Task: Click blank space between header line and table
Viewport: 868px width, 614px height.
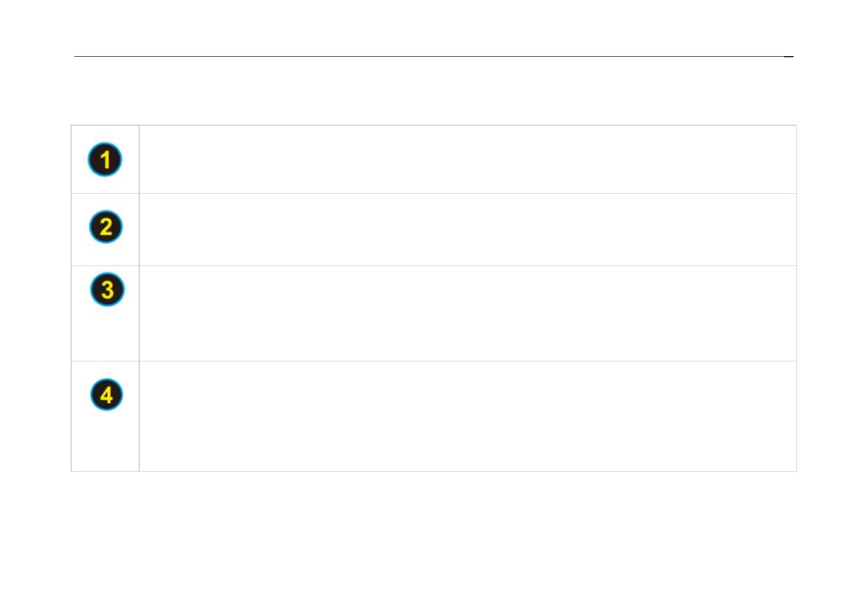Action: point(434,91)
